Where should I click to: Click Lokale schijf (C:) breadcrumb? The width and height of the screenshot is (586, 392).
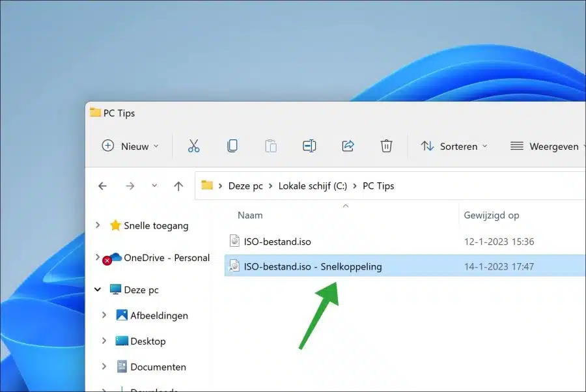pyautogui.click(x=313, y=186)
